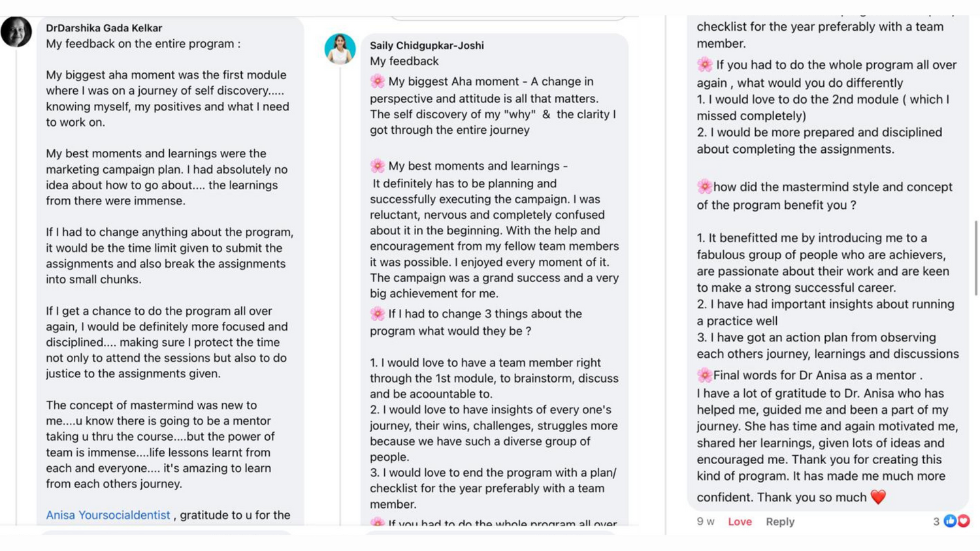Click red heart emoji after "Thank you so much"
Viewport: 980px width, 551px height.
pyautogui.click(x=878, y=497)
